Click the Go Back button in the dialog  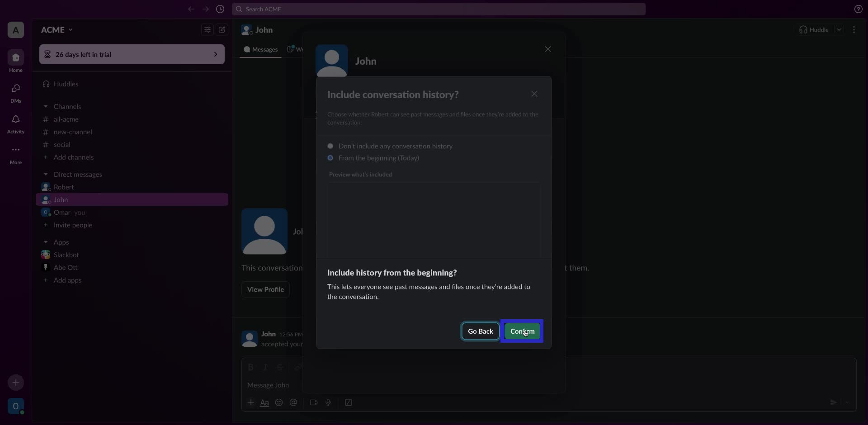(480, 331)
